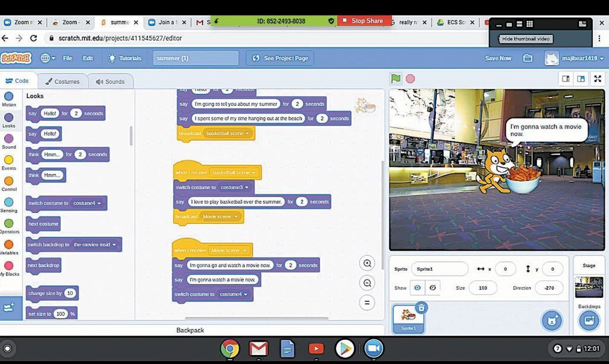Screen dimensions: 609x364
Task: Delete Sprite1 with the trash icon
Action: tap(422, 308)
